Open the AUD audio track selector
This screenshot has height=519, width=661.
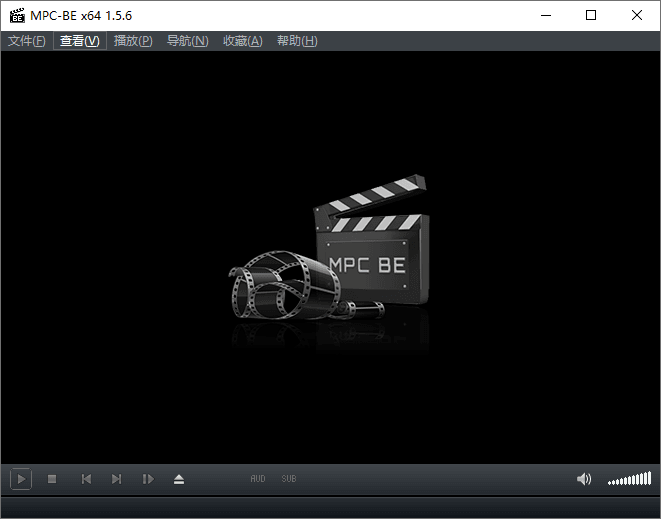coord(258,479)
